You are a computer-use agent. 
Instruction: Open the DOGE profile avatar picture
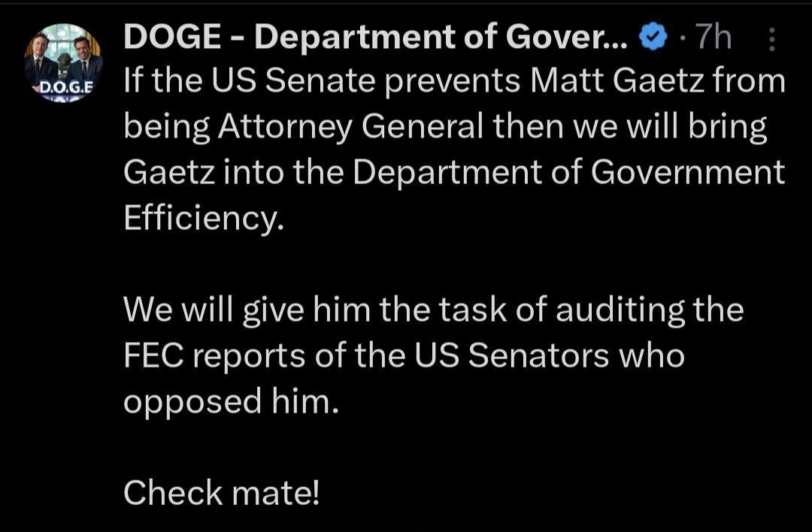click(63, 64)
